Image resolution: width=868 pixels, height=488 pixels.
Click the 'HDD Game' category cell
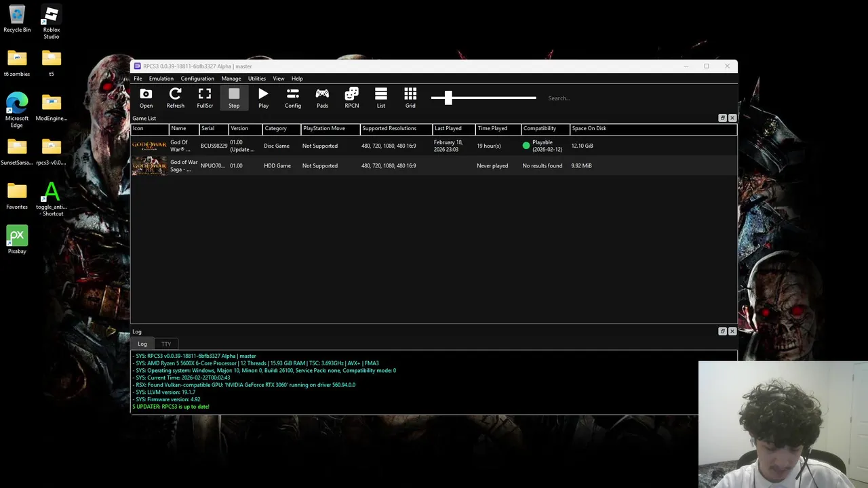pyautogui.click(x=277, y=165)
